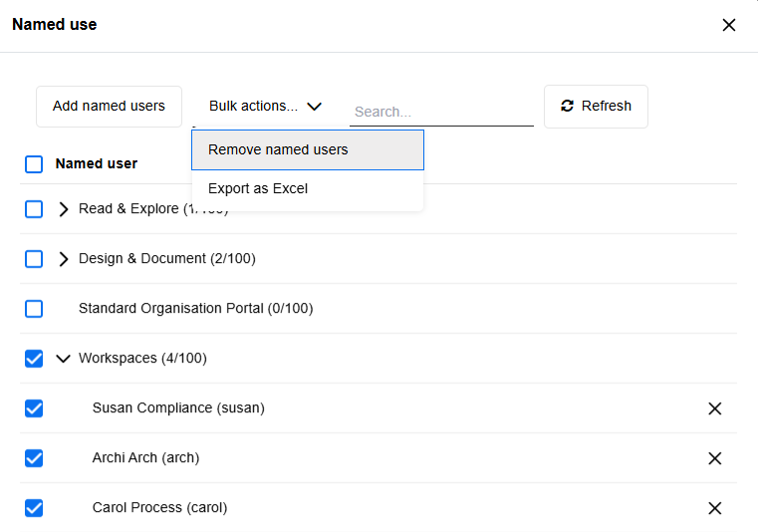This screenshot has height=532, width=758.
Task: Select Remove named users menu option
Action: pos(307,150)
